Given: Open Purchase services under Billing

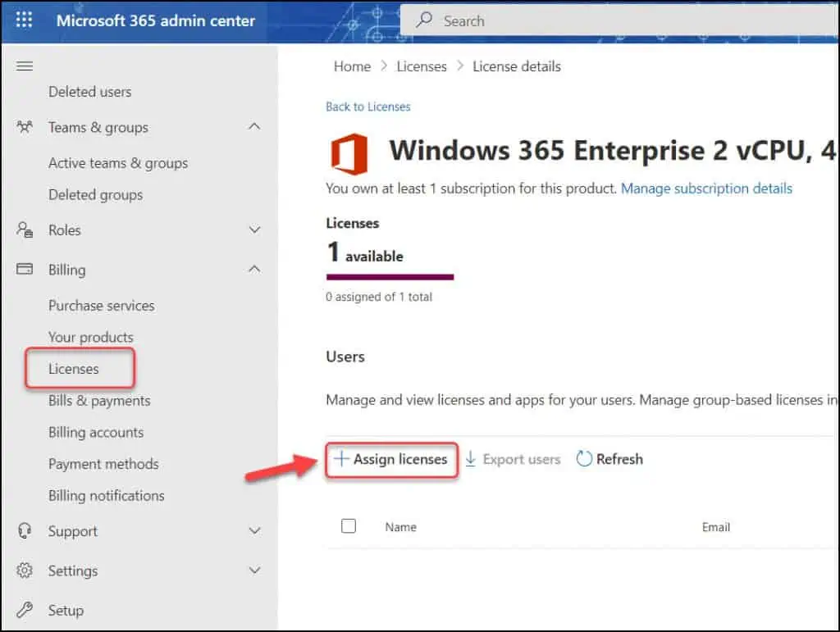Looking at the screenshot, I should coord(101,306).
